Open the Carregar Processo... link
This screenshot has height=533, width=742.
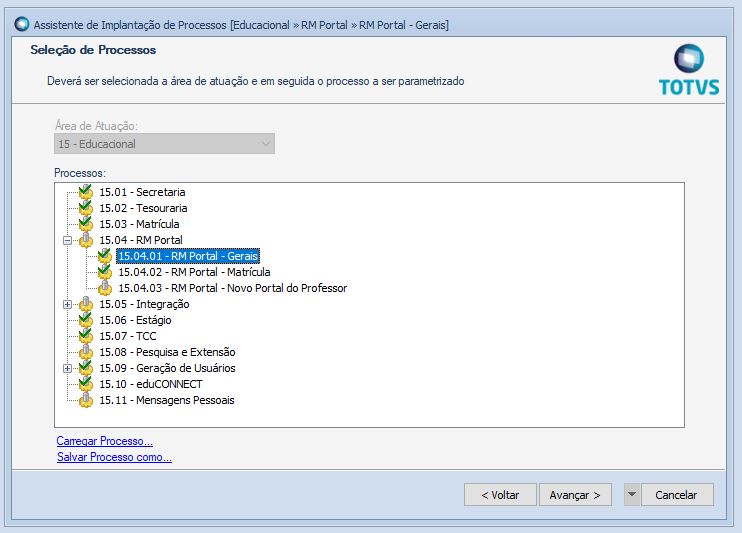pos(105,441)
